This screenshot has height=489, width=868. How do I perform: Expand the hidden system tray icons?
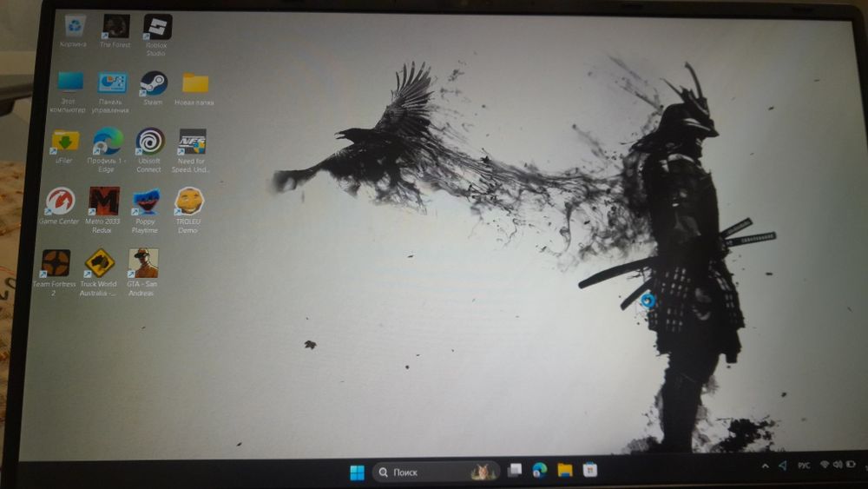(x=765, y=466)
